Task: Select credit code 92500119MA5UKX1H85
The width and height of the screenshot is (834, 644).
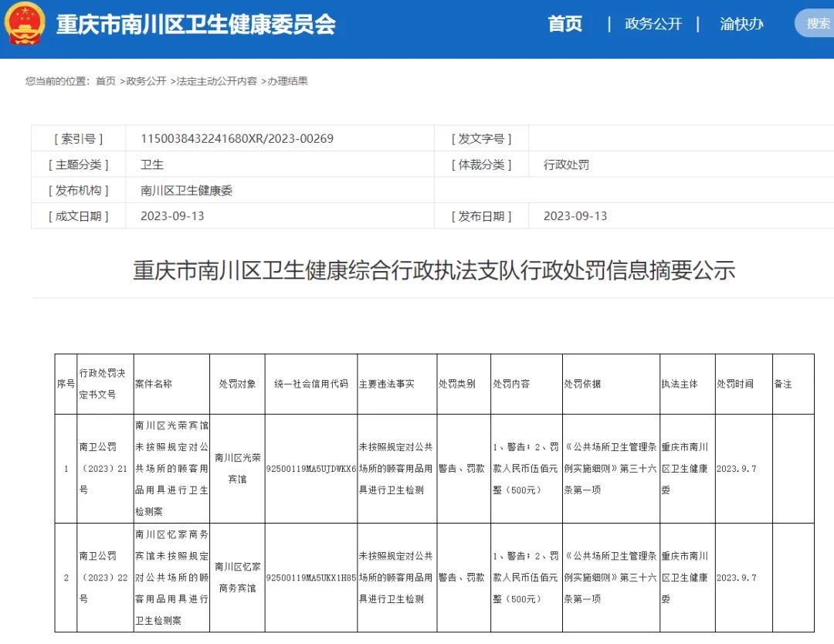Action: point(311,578)
